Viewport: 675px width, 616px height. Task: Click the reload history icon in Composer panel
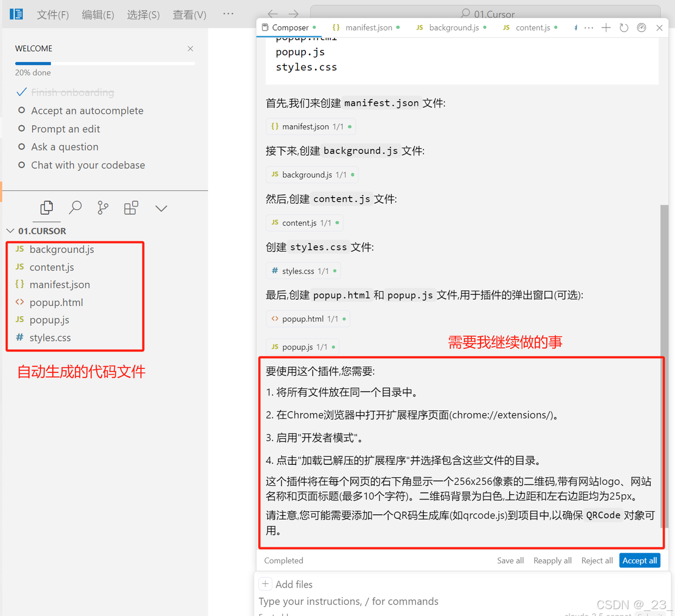pyautogui.click(x=624, y=27)
